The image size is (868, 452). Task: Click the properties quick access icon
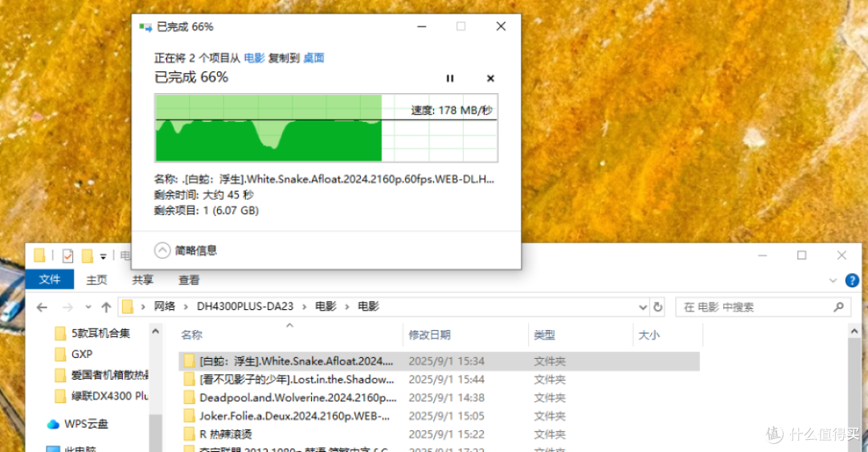coord(68,255)
